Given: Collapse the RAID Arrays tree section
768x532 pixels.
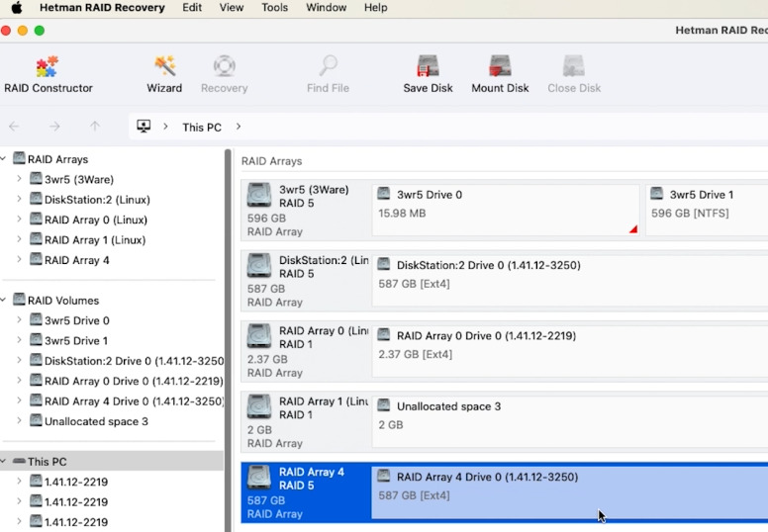Looking at the screenshot, I should coord(3,158).
